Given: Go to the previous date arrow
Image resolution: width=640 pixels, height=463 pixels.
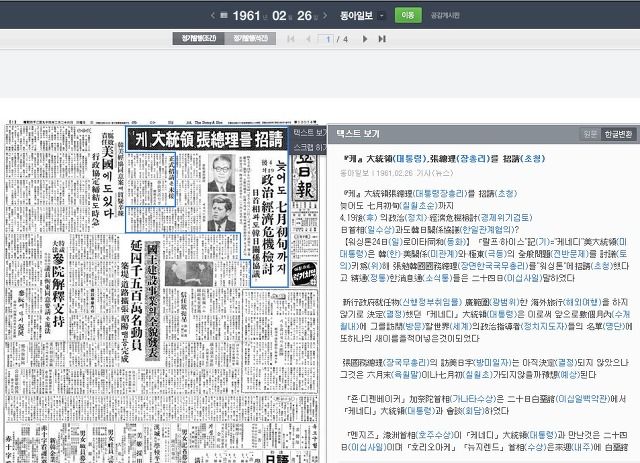Looking at the screenshot, I should coord(212,16).
